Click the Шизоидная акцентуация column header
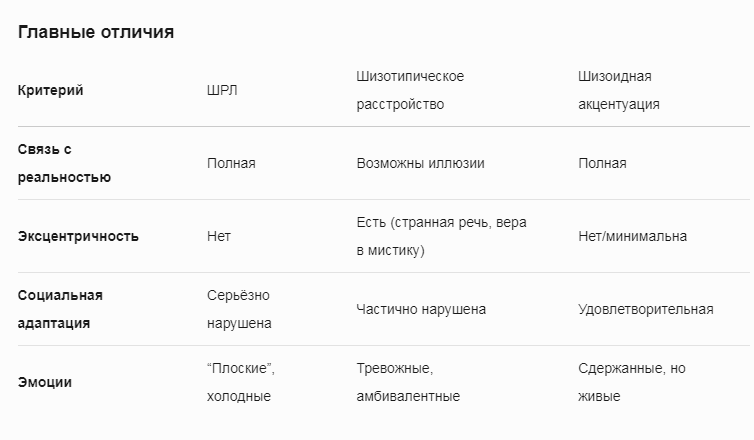754x440 pixels. pos(619,90)
